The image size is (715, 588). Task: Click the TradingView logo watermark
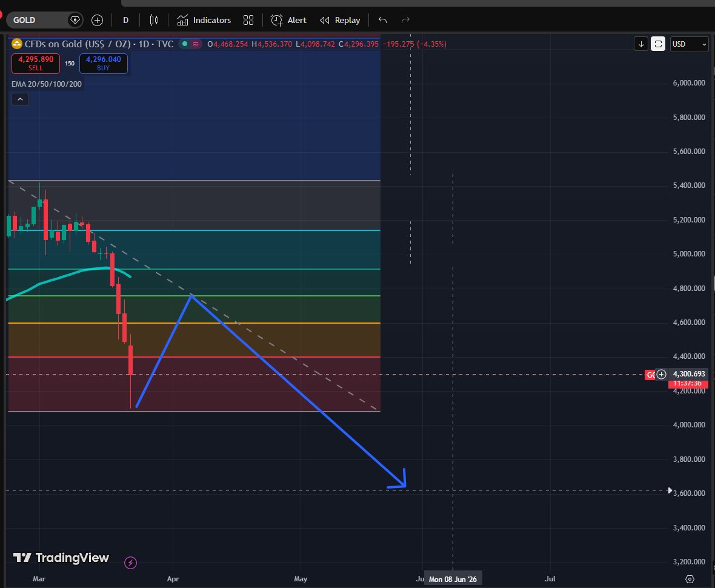(61, 558)
